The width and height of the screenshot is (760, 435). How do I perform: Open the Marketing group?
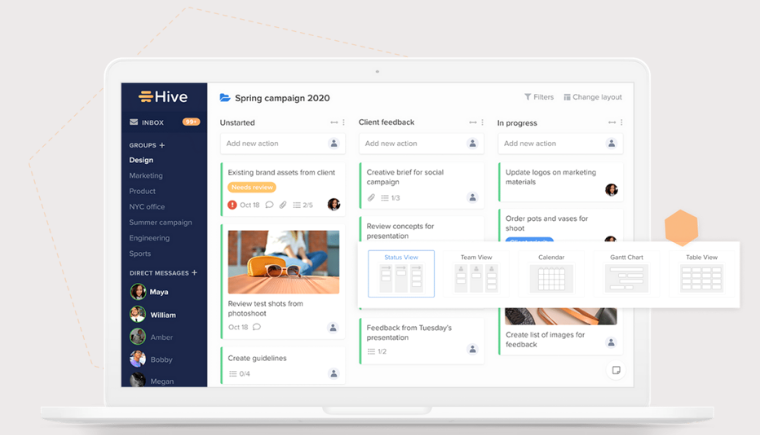(146, 176)
